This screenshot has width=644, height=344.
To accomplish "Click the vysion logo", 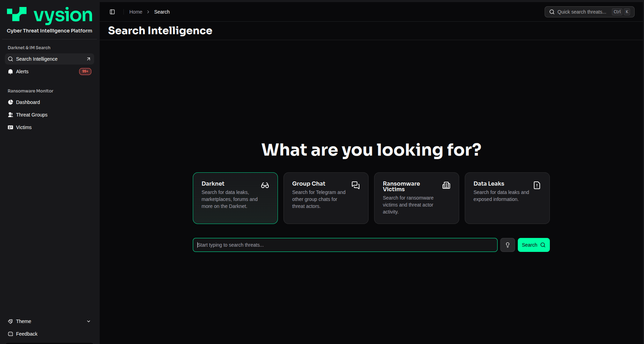I will coord(50,15).
